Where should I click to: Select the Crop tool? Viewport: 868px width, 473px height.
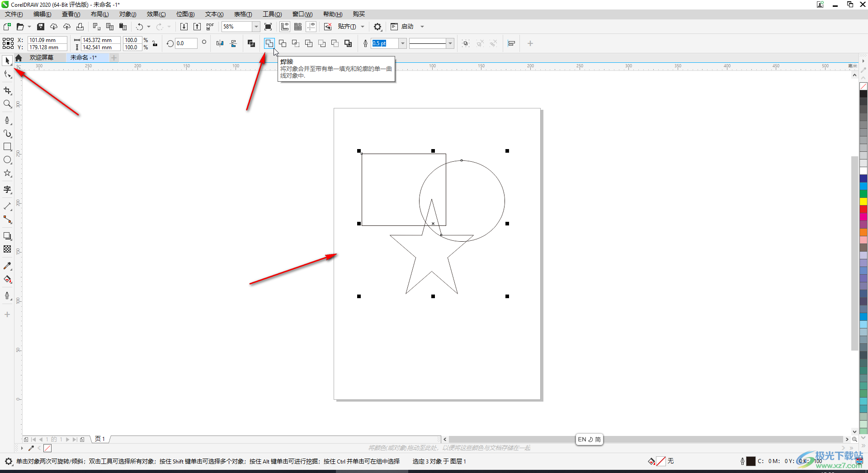pyautogui.click(x=7, y=91)
